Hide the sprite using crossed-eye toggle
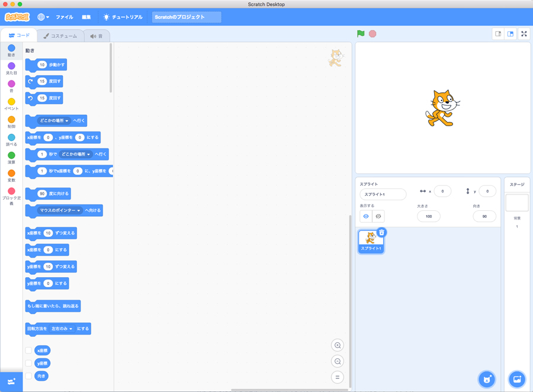 [x=378, y=217]
